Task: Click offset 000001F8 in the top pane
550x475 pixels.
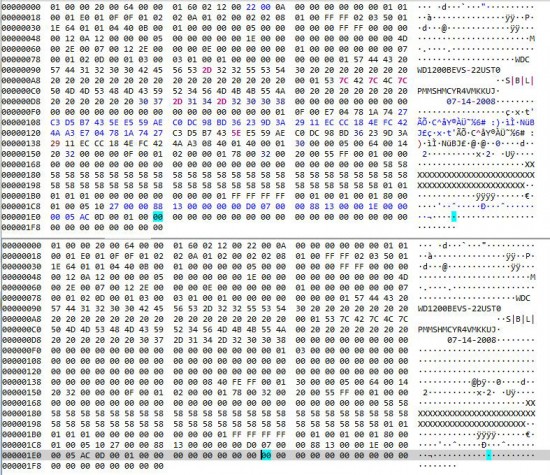Action: click(21, 227)
